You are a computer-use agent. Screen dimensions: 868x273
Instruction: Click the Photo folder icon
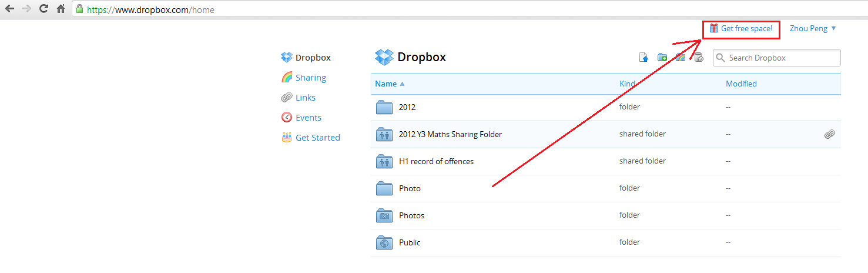(384, 188)
